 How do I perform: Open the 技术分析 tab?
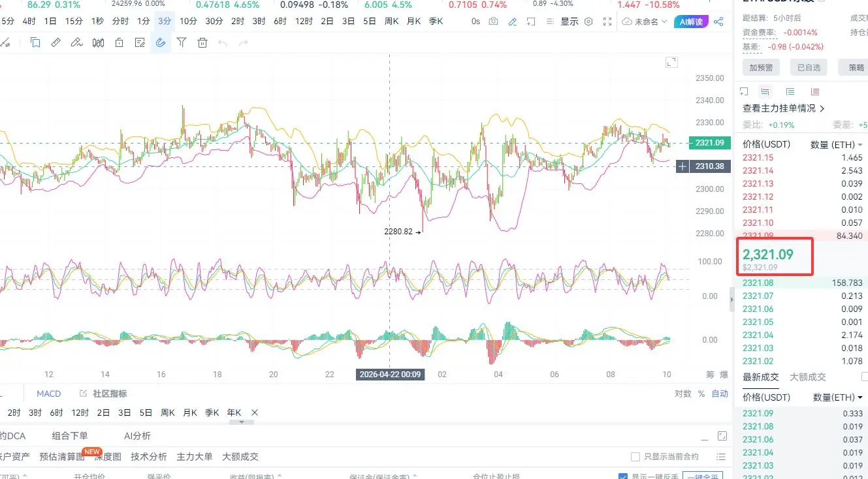(149, 457)
